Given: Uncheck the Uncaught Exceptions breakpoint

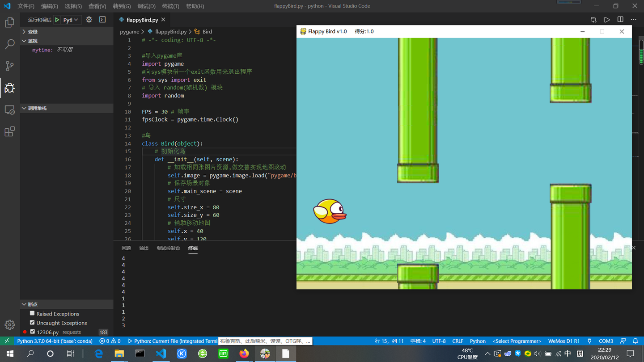Looking at the screenshot, I should point(32,323).
